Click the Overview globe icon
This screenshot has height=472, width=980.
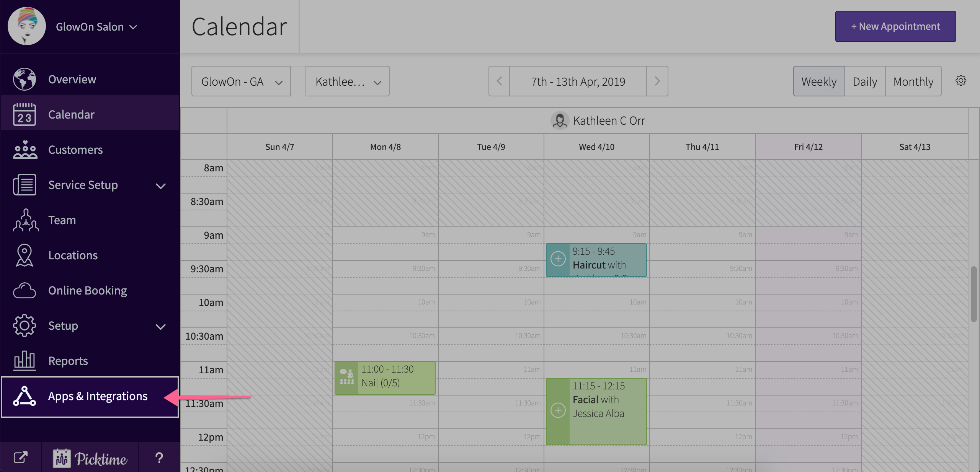pos(24,79)
